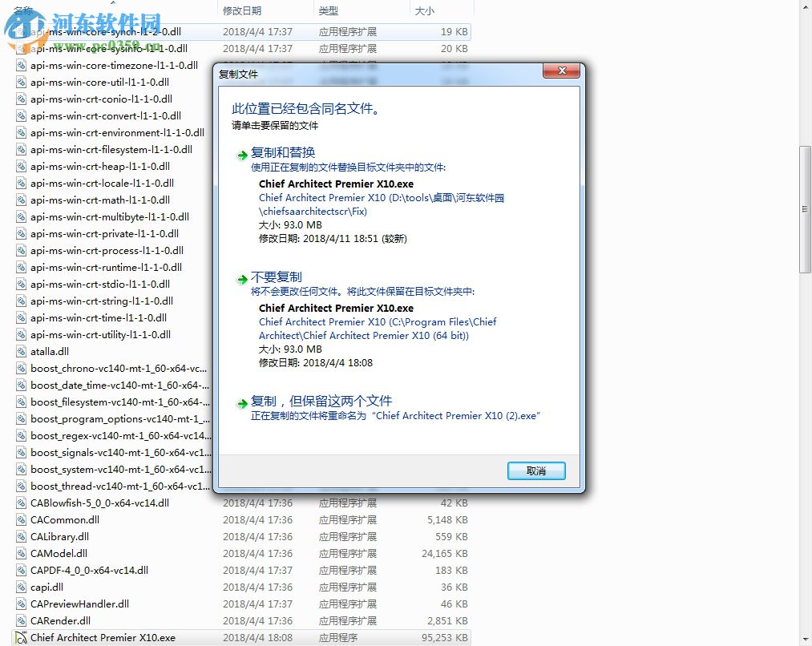Sort files by the 类型 column
The image size is (812, 646).
pos(328,9)
